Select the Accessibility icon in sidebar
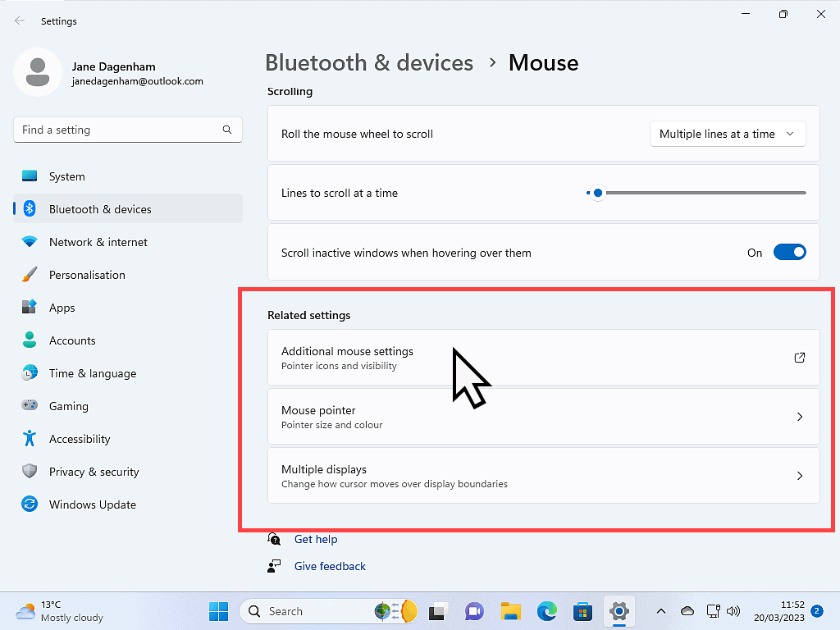 click(x=30, y=439)
